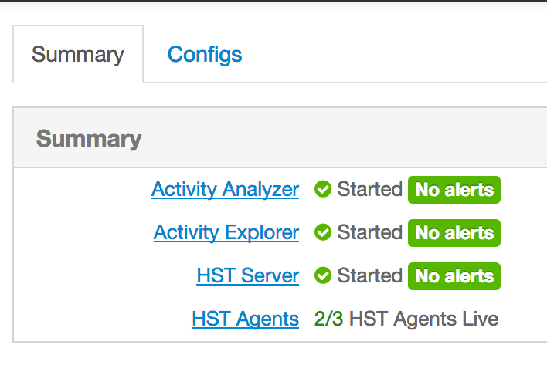
Task: Switch to the Configs tab
Action: click(x=205, y=55)
